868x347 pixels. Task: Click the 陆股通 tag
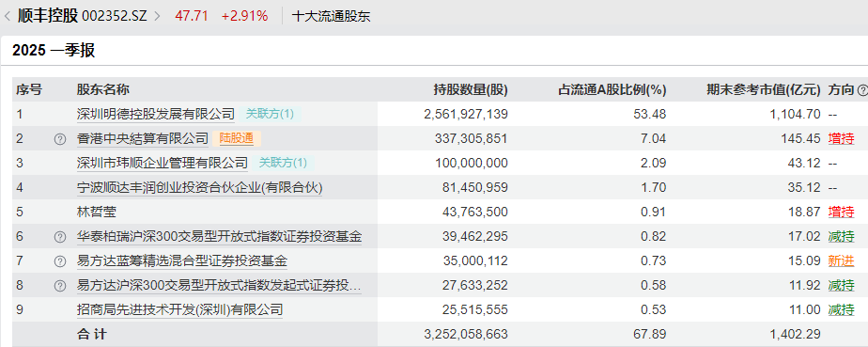[237, 138]
